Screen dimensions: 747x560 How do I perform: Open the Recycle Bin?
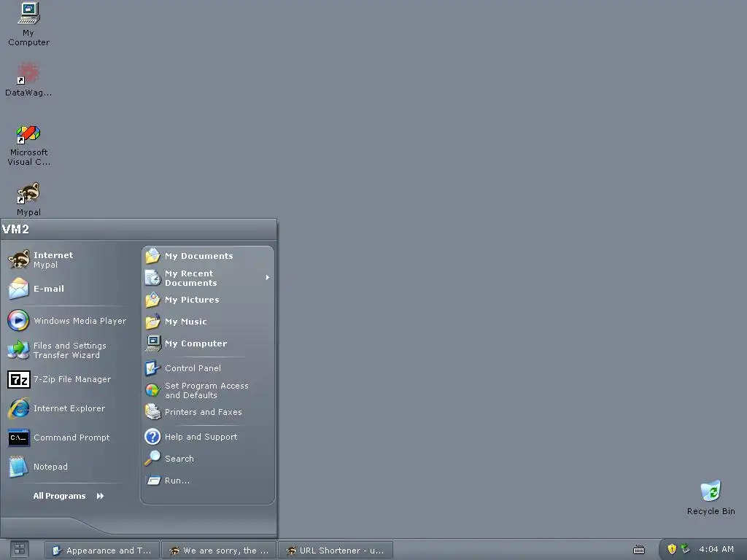[711, 497]
